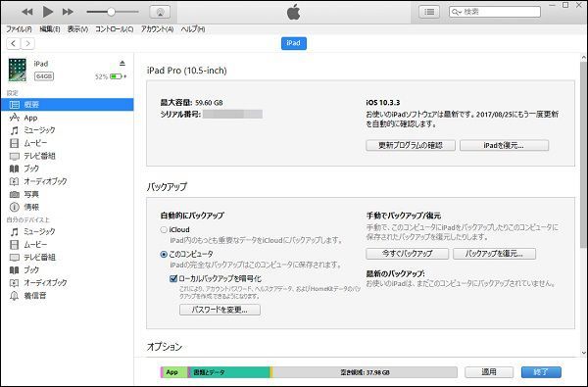Click 今すぐバックアップ button

[408, 254]
